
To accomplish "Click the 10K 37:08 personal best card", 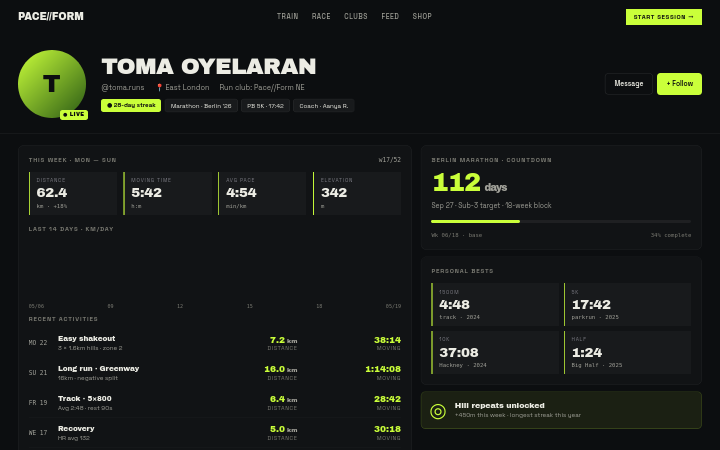I will point(495,352).
